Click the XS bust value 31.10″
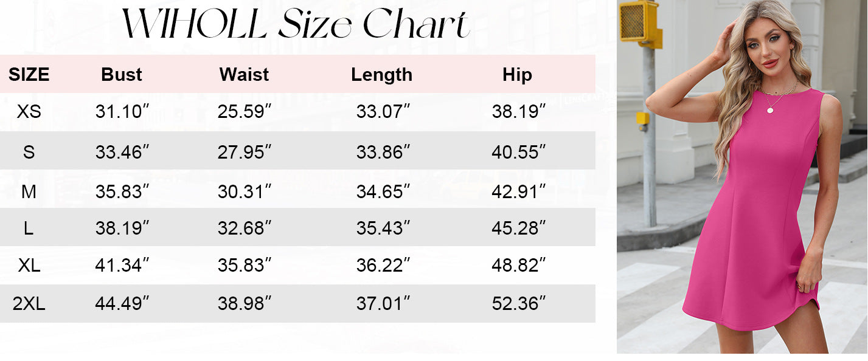Image resolution: width=868 pixels, height=361 pixels. pos(122,112)
